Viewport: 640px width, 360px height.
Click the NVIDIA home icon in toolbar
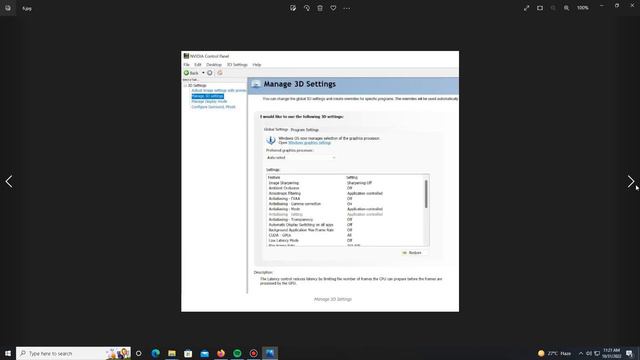[220, 73]
